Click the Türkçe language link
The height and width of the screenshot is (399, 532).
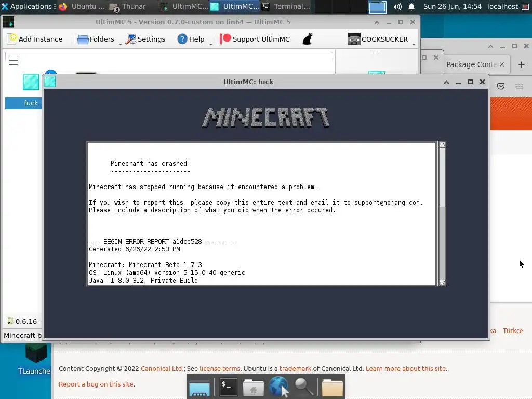coord(513,330)
